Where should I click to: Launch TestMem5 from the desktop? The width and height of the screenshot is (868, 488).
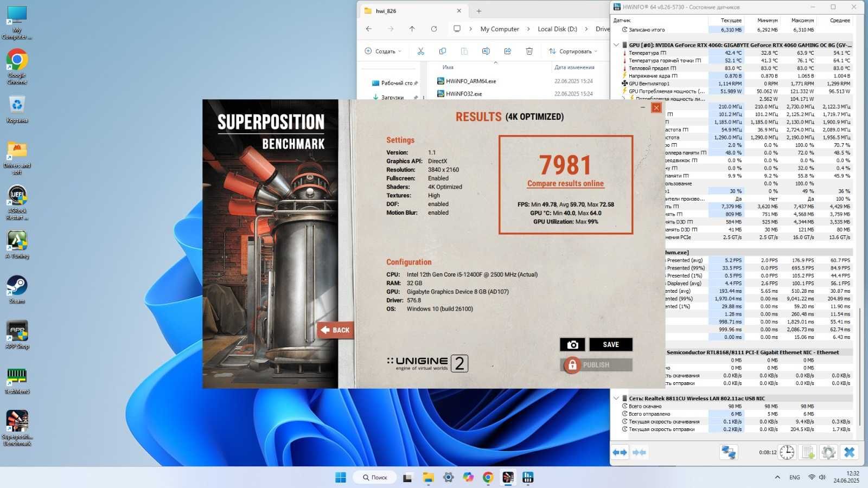pos(17,380)
